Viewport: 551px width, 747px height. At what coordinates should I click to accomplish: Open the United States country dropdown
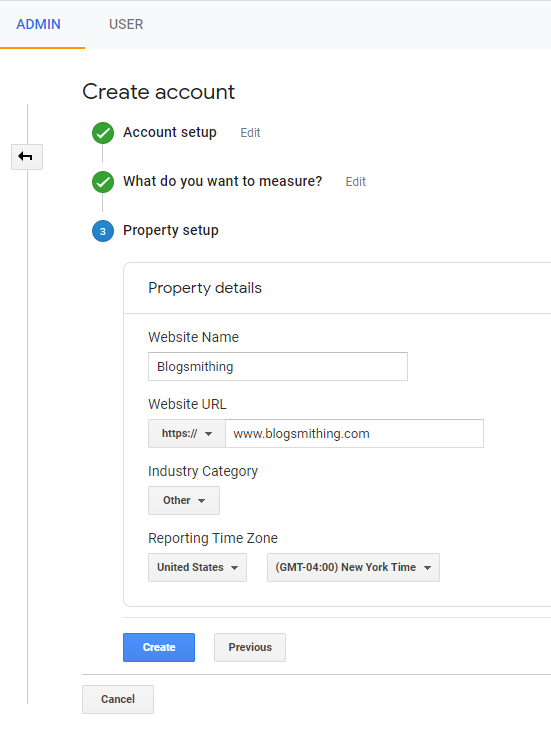click(197, 567)
